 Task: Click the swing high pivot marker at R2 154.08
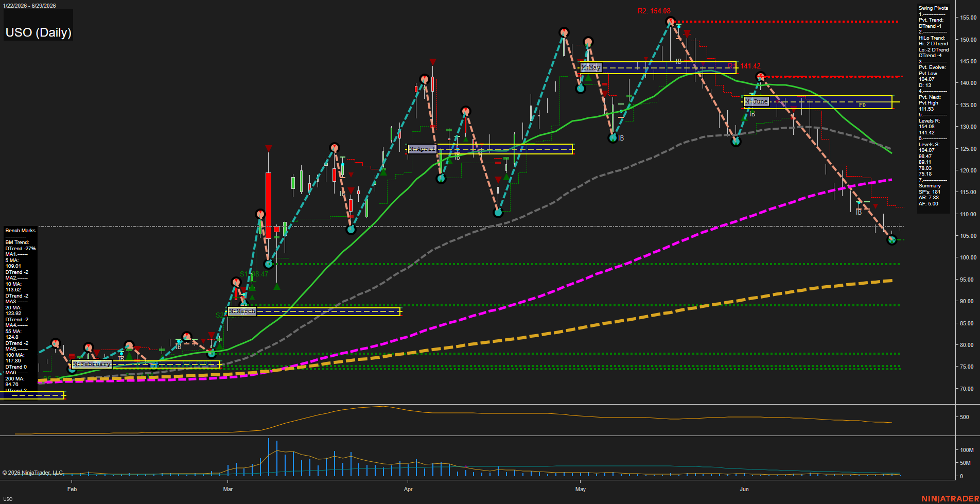coord(670,22)
